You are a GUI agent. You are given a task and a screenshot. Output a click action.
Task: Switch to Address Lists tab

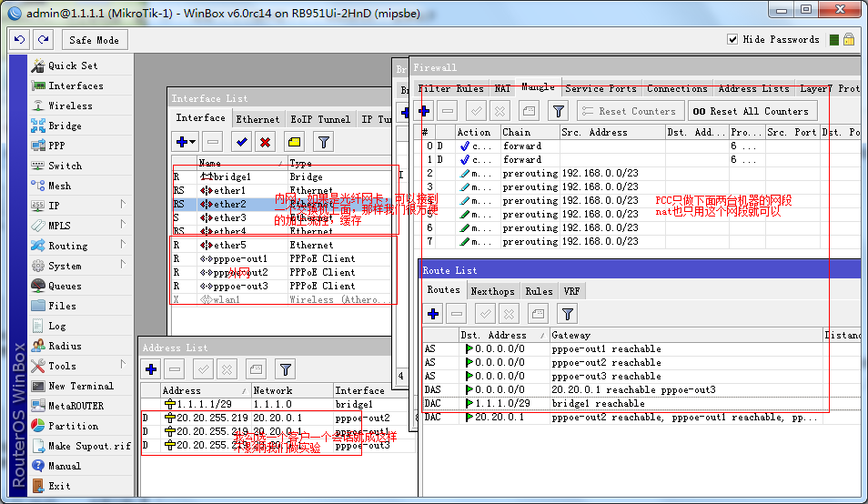pyautogui.click(x=753, y=88)
